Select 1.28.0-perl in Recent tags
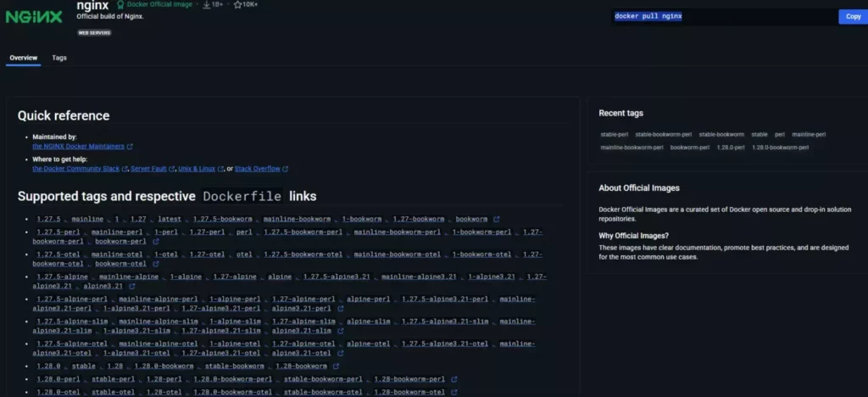Screen dimensions: 868x397 [x=731, y=148]
